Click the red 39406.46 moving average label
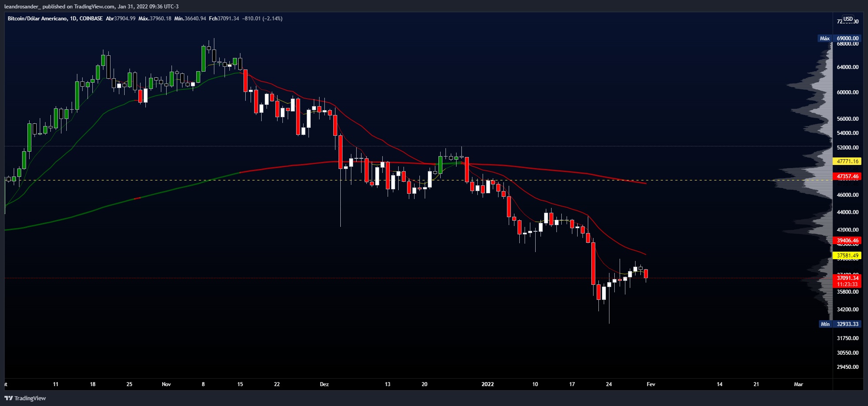 (x=847, y=241)
